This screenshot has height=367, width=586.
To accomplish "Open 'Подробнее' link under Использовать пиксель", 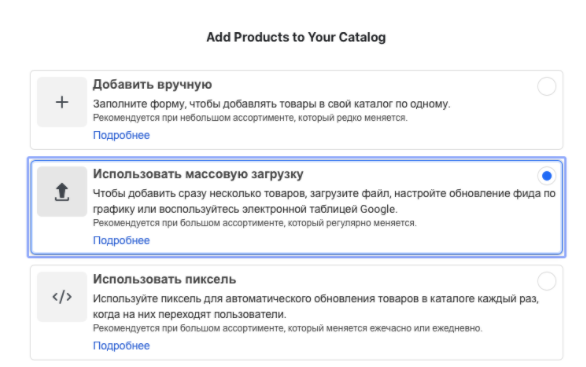I will [121, 346].
